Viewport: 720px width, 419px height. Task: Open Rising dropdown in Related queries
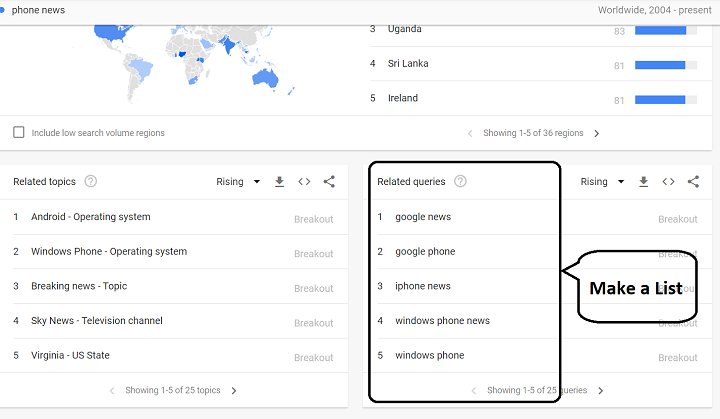(602, 182)
